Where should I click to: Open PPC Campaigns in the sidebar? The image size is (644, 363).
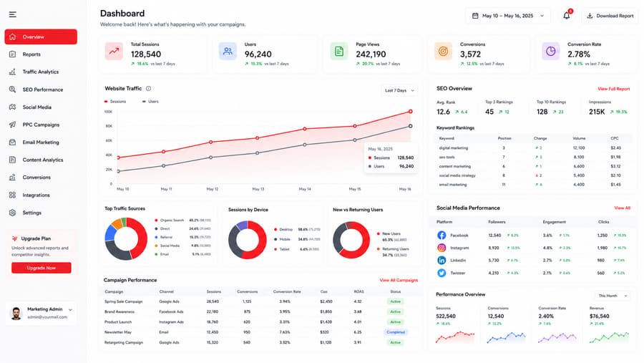coord(41,125)
